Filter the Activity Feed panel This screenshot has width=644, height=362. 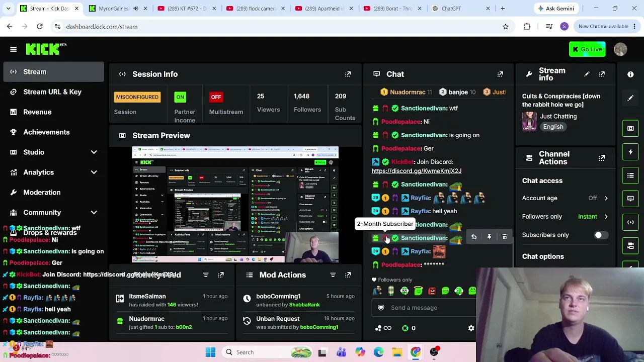tap(206, 275)
